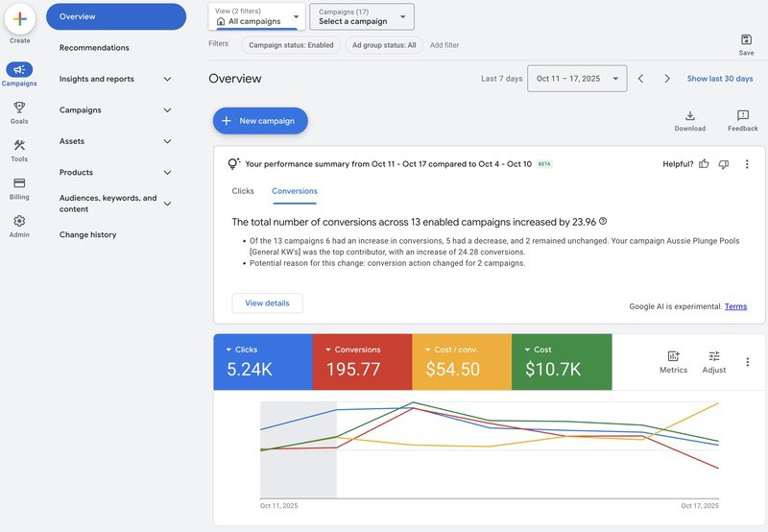768x532 pixels.
Task: Open the Tools wrench icon
Action: [x=19, y=145]
